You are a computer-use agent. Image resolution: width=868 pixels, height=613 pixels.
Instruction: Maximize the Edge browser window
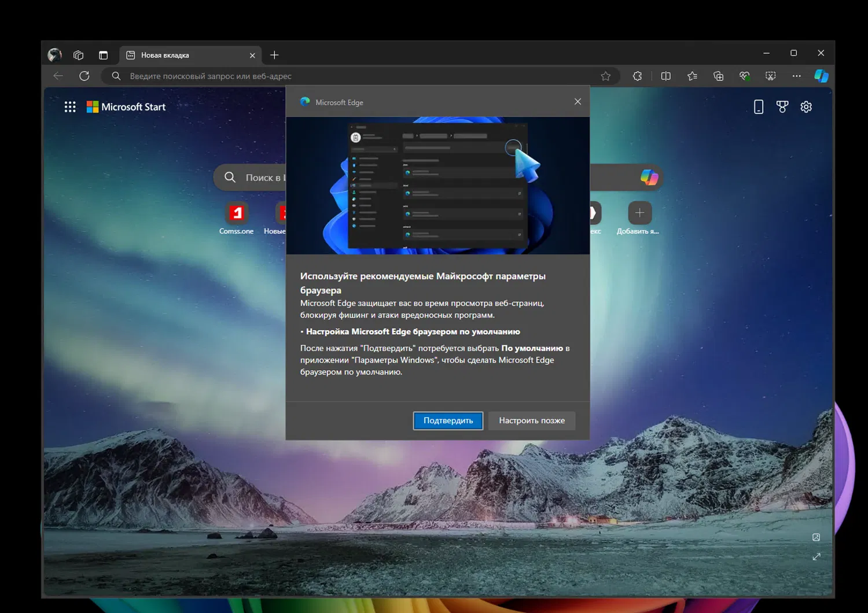[793, 53]
